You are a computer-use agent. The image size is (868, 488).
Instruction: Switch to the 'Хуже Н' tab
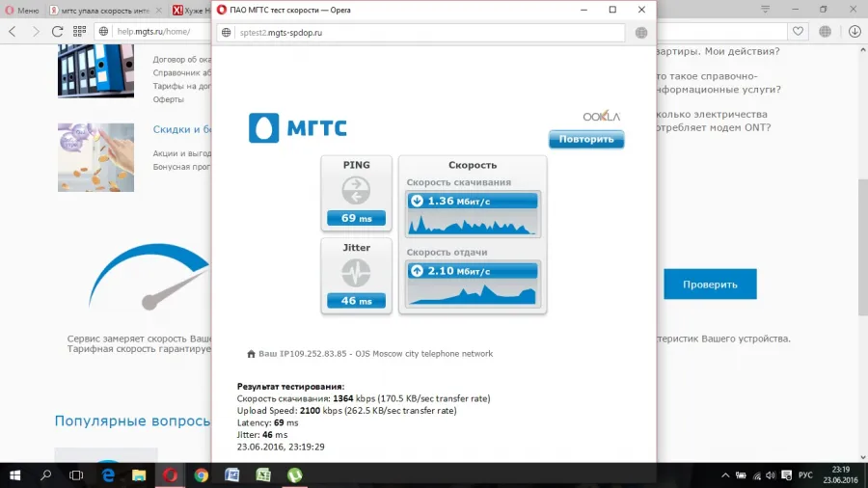pyautogui.click(x=191, y=10)
